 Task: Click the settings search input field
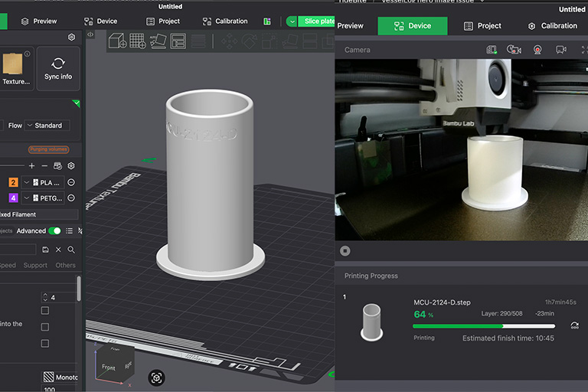click(x=18, y=250)
